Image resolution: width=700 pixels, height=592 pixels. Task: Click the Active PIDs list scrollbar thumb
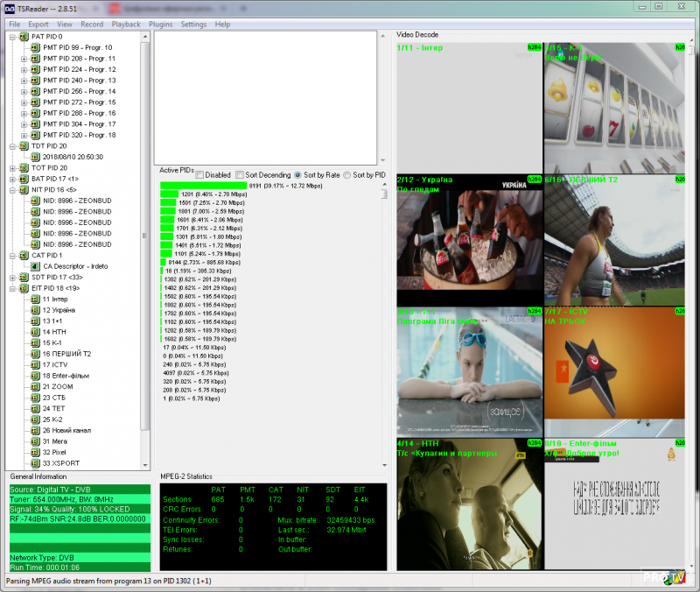click(x=383, y=194)
